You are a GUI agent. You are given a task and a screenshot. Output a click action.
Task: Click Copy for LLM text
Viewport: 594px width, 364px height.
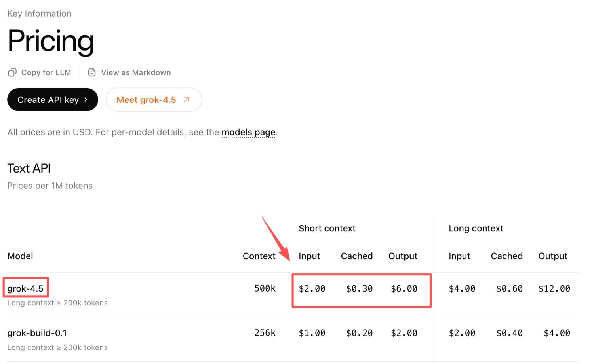click(46, 72)
